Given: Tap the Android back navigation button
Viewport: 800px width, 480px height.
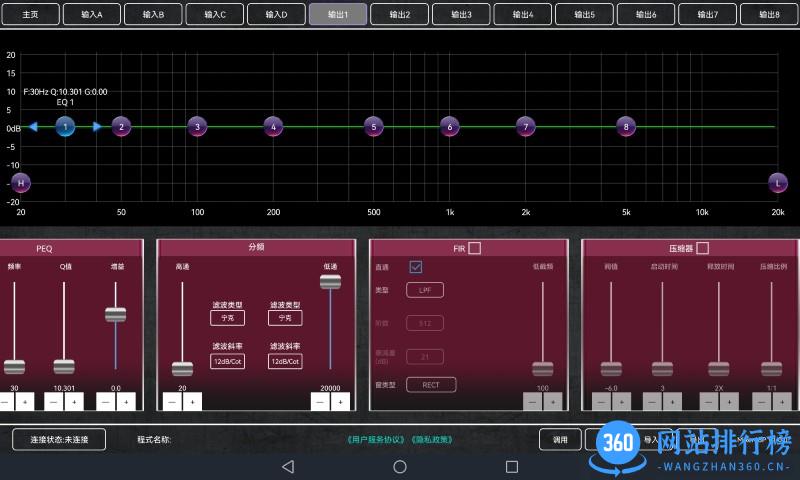Looking at the screenshot, I should [288, 466].
